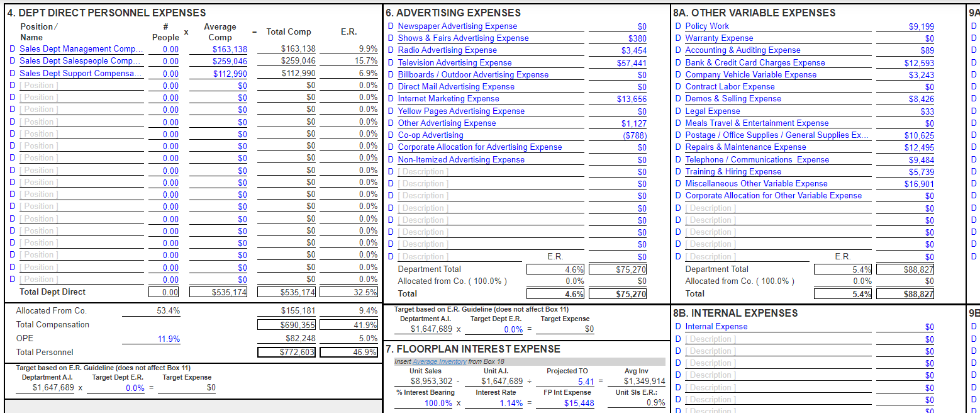Viewport: 980px width, 413px height.
Task: Open Radio Advertising Expense link
Action: 447,50
